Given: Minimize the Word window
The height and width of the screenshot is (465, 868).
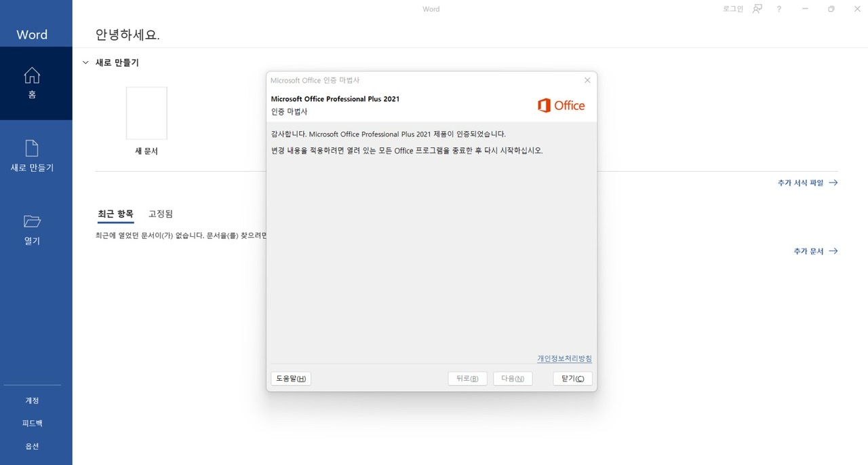Looking at the screenshot, I should 805,9.
